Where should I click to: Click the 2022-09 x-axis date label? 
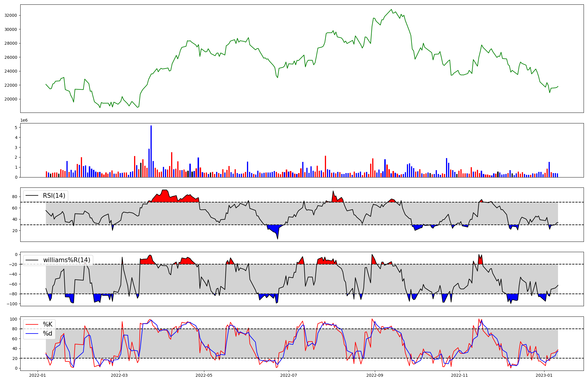pos(375,375)
